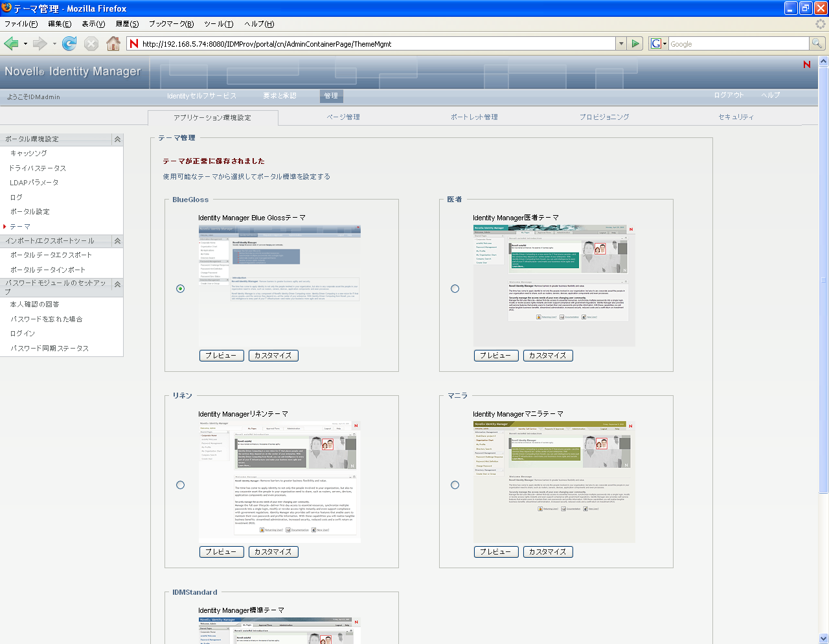
Task: Switch to the セキュリティ tab
Action: tap(736, 117)
